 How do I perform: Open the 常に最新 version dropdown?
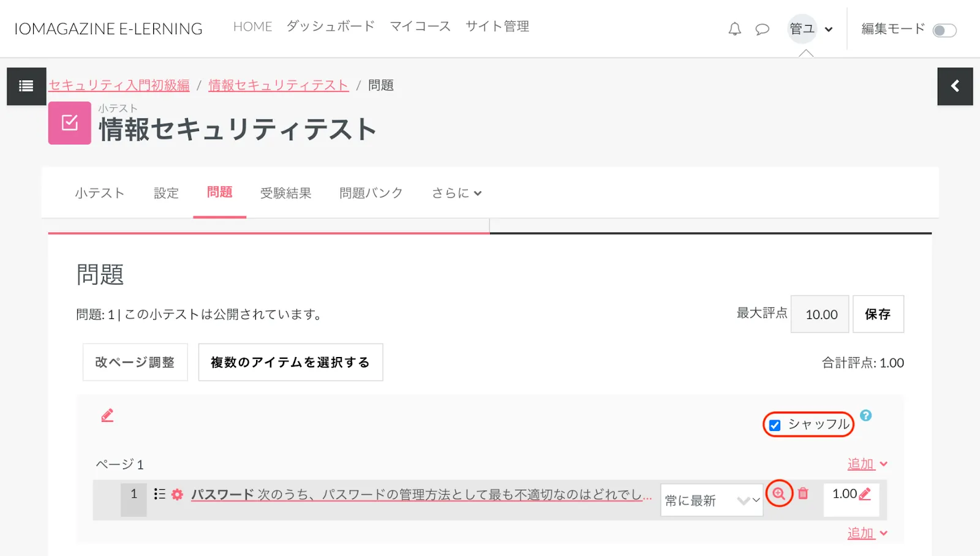click(711, 500)
